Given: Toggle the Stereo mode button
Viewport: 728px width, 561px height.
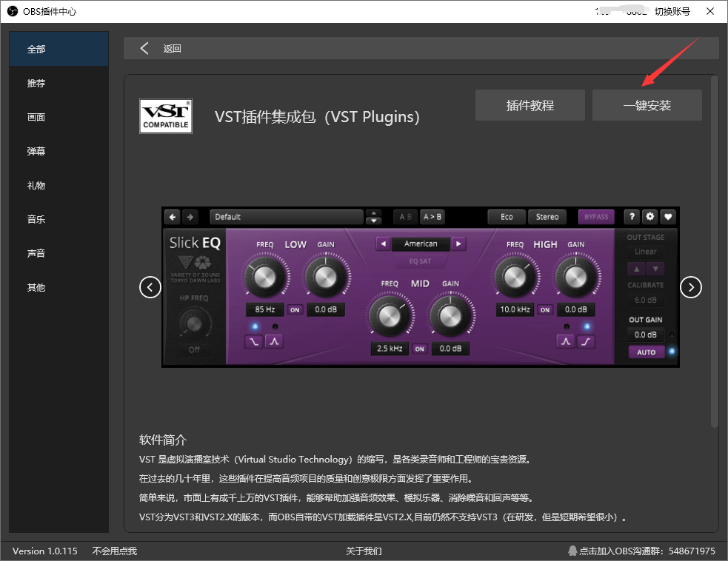Looking at the screenshot, I should click(x=547, y=217).
